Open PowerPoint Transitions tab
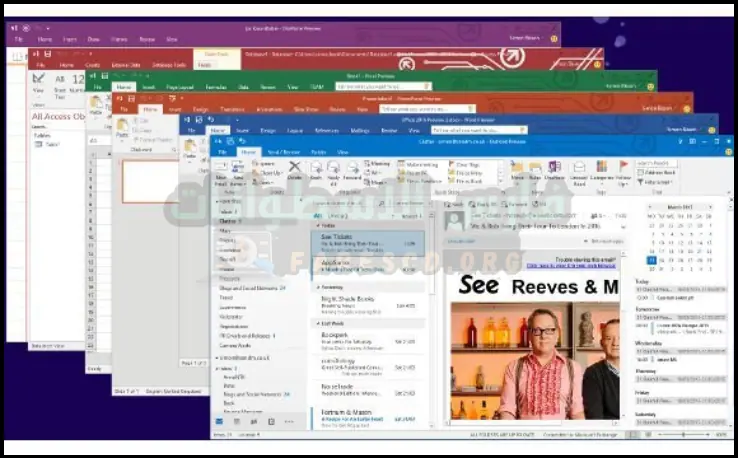The height and width of the screenshot is (458, 738). tap(232, 109)
